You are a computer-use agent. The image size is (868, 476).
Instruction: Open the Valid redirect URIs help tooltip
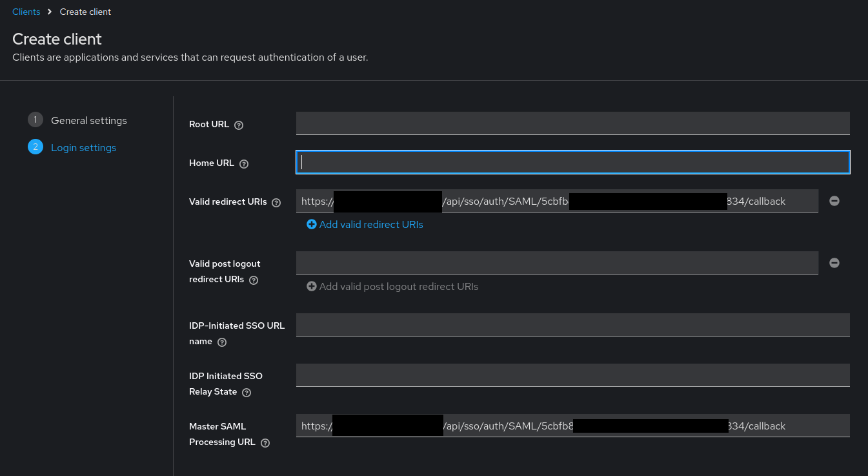click(x=276, y=203)
